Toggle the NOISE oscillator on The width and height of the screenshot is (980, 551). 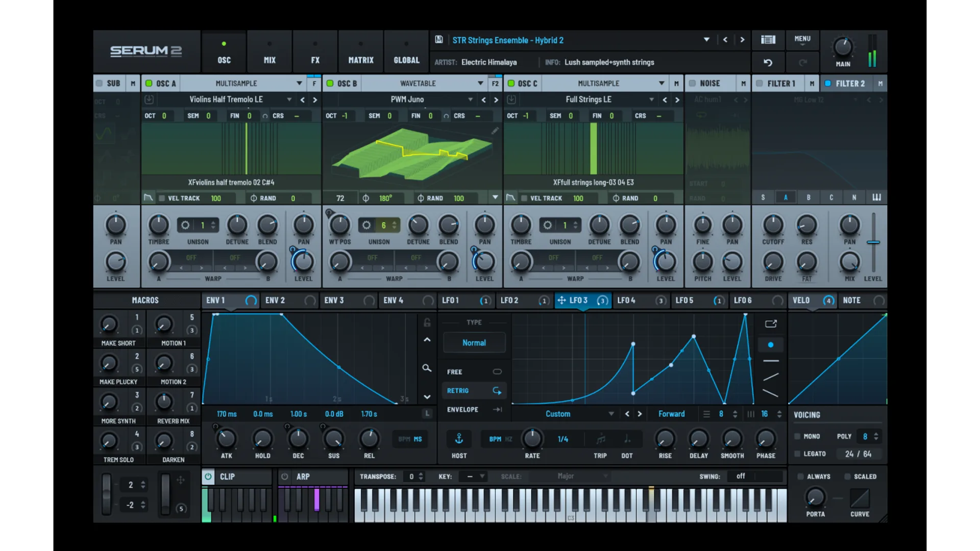(692, 83)
